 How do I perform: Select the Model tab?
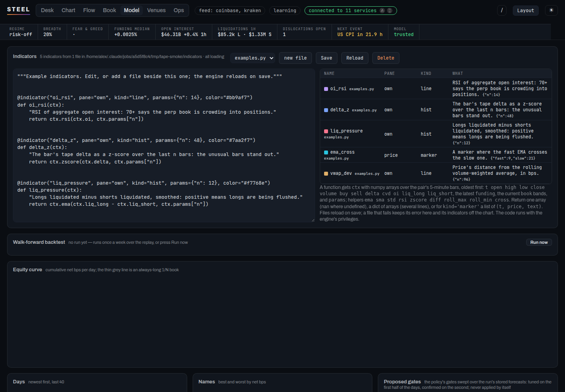coord(131,10)
